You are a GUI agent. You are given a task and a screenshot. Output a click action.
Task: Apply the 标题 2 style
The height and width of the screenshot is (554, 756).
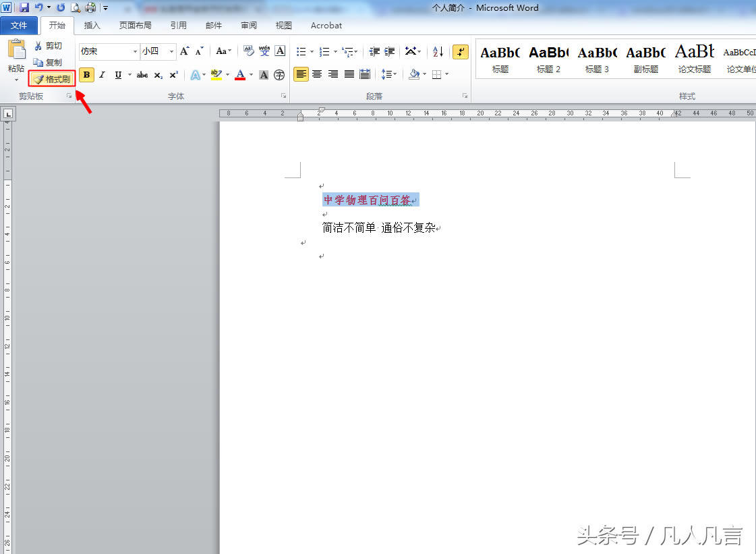coord(548,59)
